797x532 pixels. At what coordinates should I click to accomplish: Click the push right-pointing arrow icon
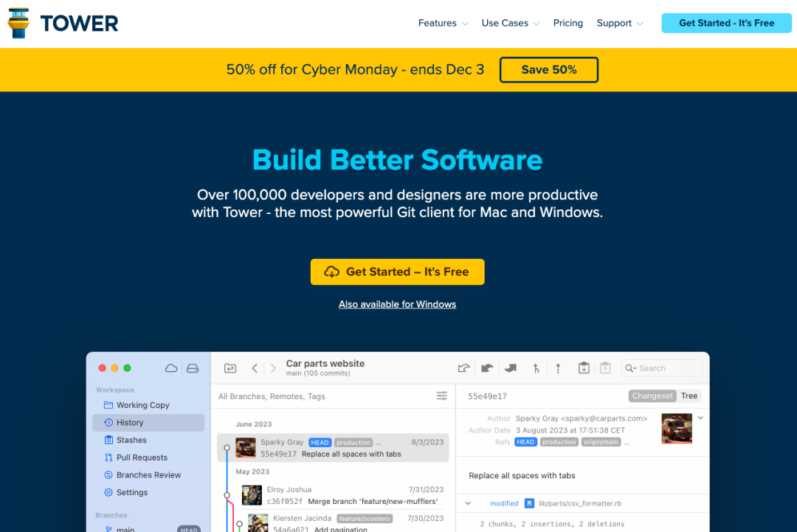point(511,368)
